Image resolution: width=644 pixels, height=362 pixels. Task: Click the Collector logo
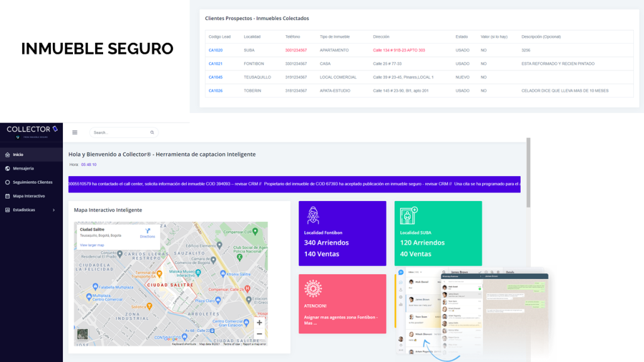(x=31, y=130)
